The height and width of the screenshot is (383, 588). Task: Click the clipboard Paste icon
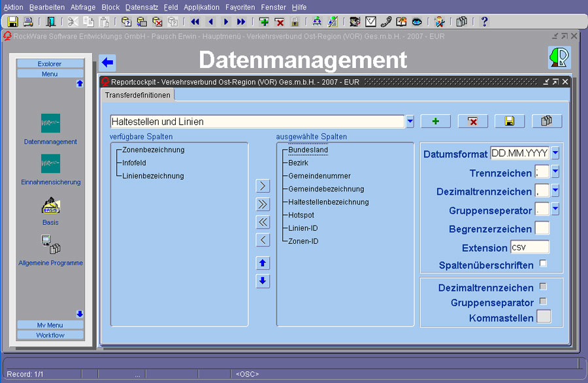[x=104, y=22]
